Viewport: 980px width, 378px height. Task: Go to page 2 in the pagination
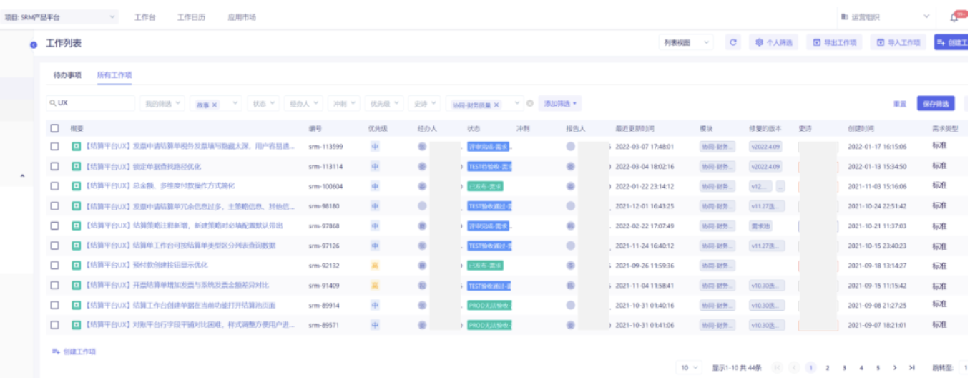click(827, 367)
